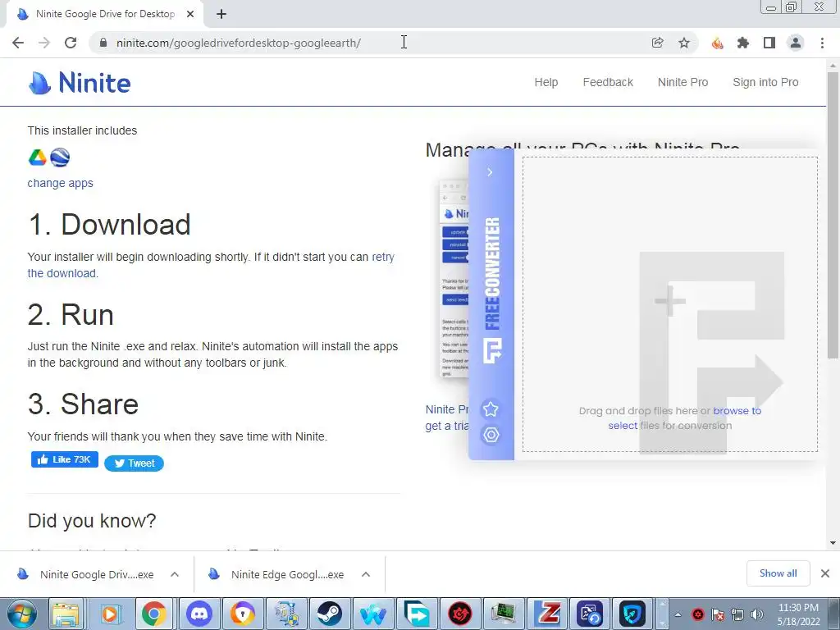The height and width of the screenshot is (630, 840).
Task: Click the scrollbar down arrow
Action: point(833,543)
